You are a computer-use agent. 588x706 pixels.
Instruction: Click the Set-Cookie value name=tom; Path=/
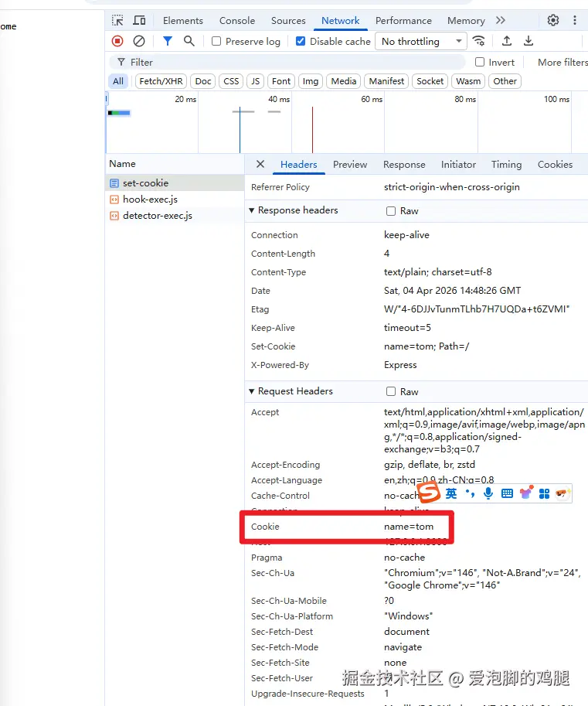427,346
